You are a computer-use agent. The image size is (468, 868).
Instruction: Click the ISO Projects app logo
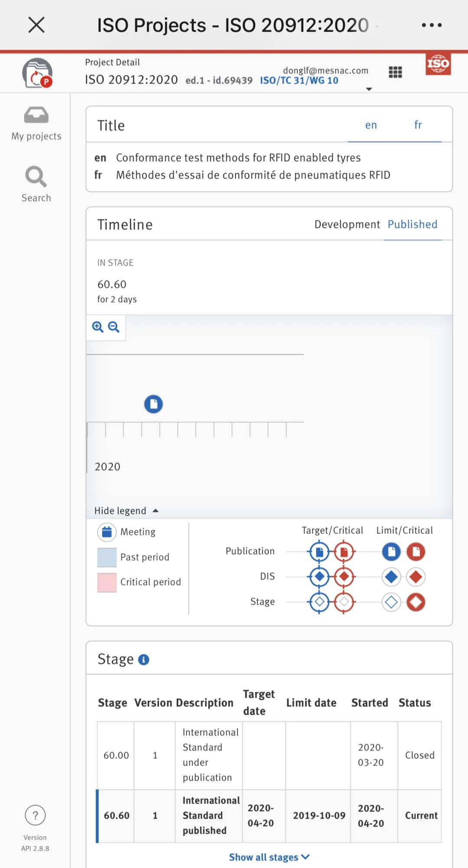[x=37, y=73]
